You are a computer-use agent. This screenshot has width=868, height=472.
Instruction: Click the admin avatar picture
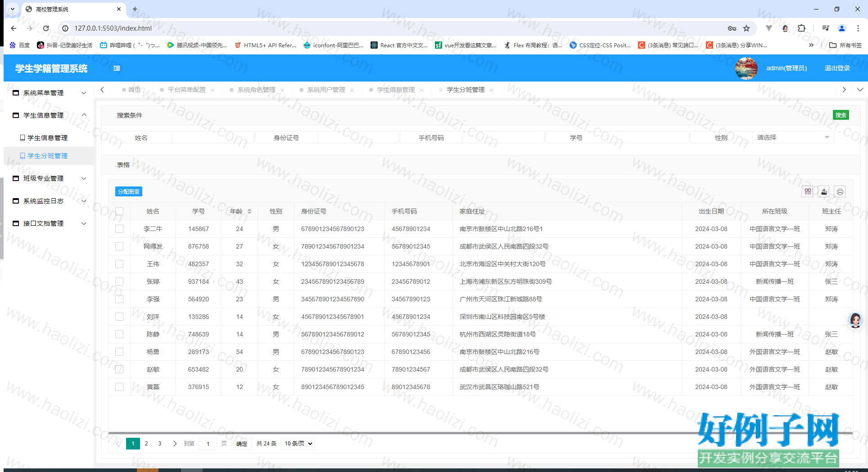pyautogui.click(x=746, y=68)
